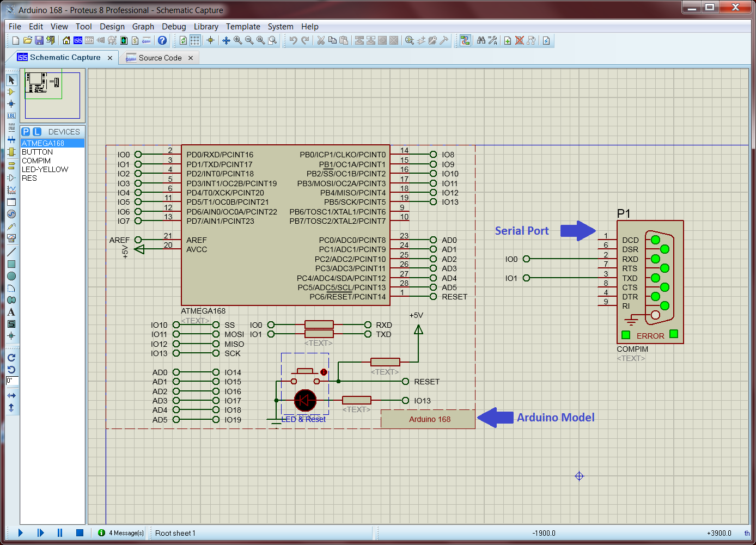Click the Step simulation button
This screenshot has height=545, width=756.
tap(40, 533)
